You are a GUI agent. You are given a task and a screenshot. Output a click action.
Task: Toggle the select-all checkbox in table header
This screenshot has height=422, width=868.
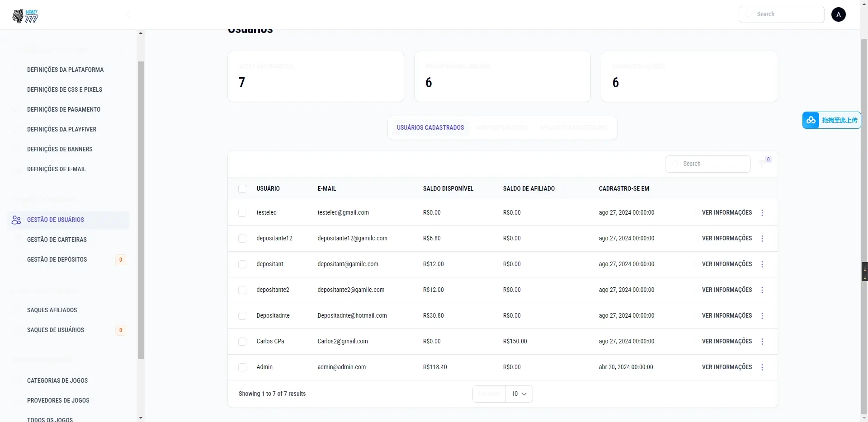[242, 189]
